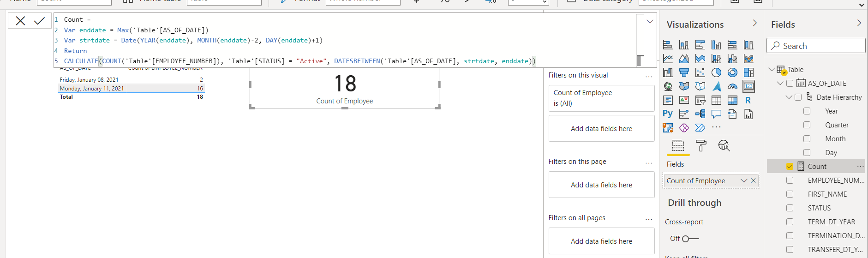868x258 pixels.
Task: Check the Day checkbox
Action: click(x=807, y=153)
